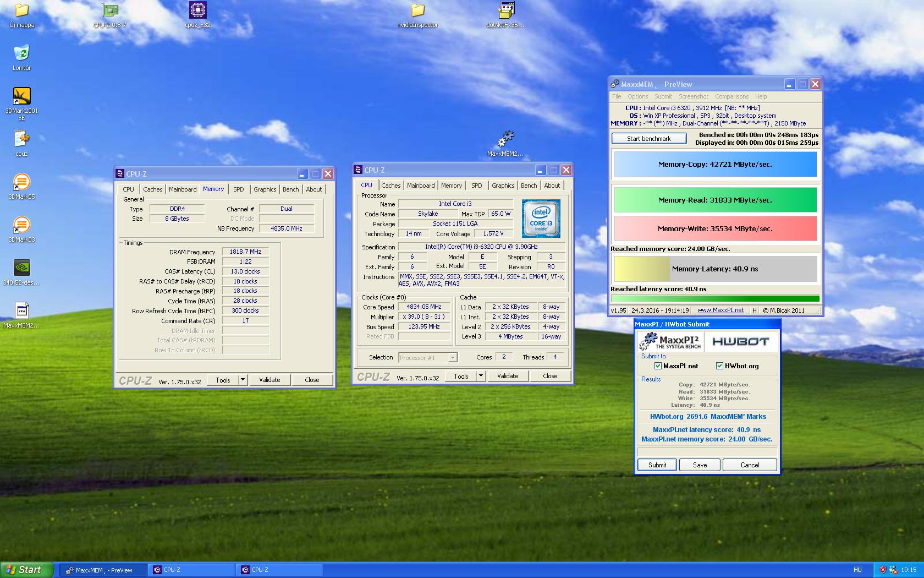Open Tools dropdown arrow in CPU-Z CPU window
The image size is (924, 578).
click(x=481, y=376)
